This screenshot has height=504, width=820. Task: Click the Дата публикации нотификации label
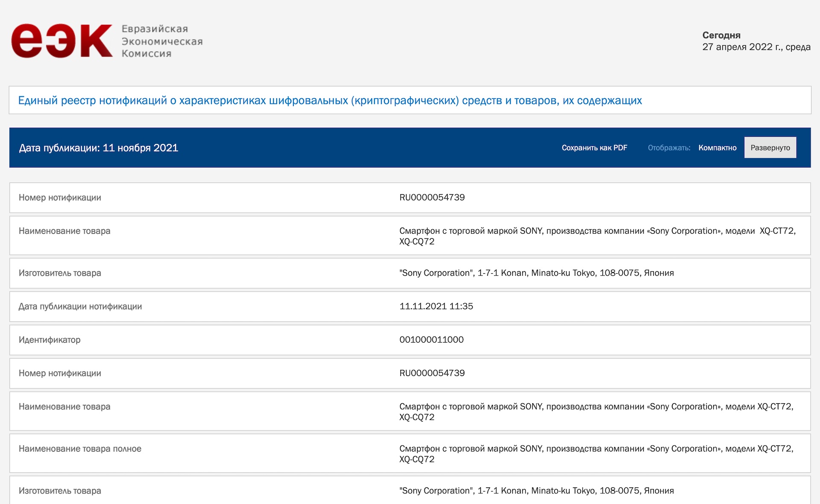80,307
